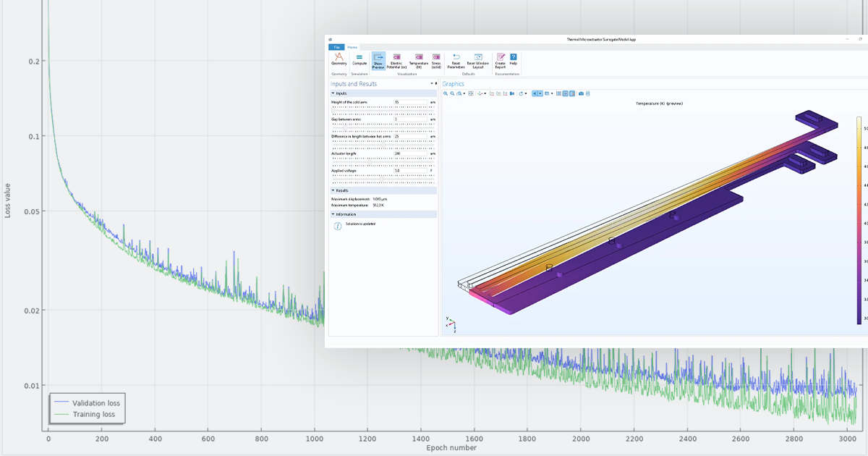The width and height of the screenshot is (868, 456).
Task: Switch to the Home ribbon tab
Action: pyautogui.click(x=353, y=48)
